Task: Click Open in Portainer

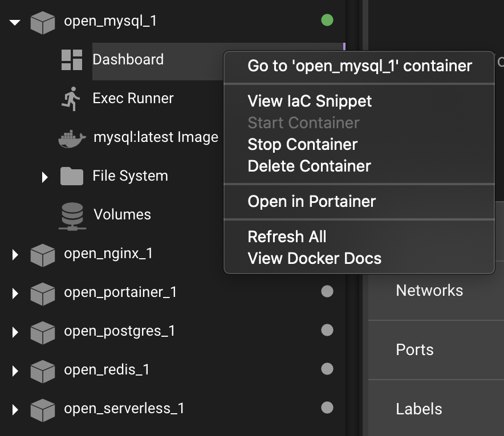Action: click(x=311, y=201)
